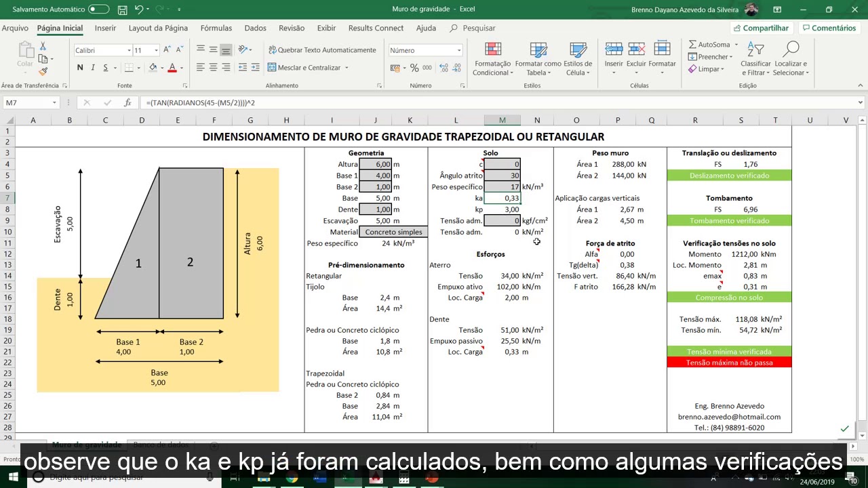Toggle the Salvamento Automático switch
The image size is (868, 488).
tap(98, 9)
